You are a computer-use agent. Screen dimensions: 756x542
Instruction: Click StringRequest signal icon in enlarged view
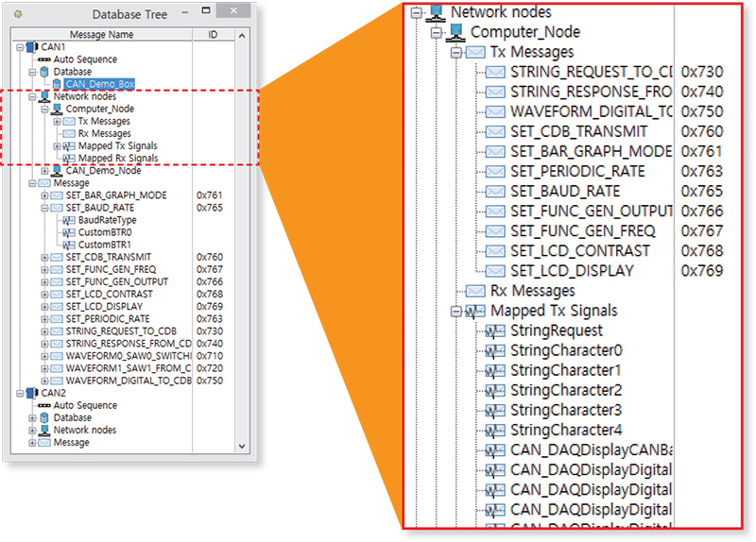495,330
